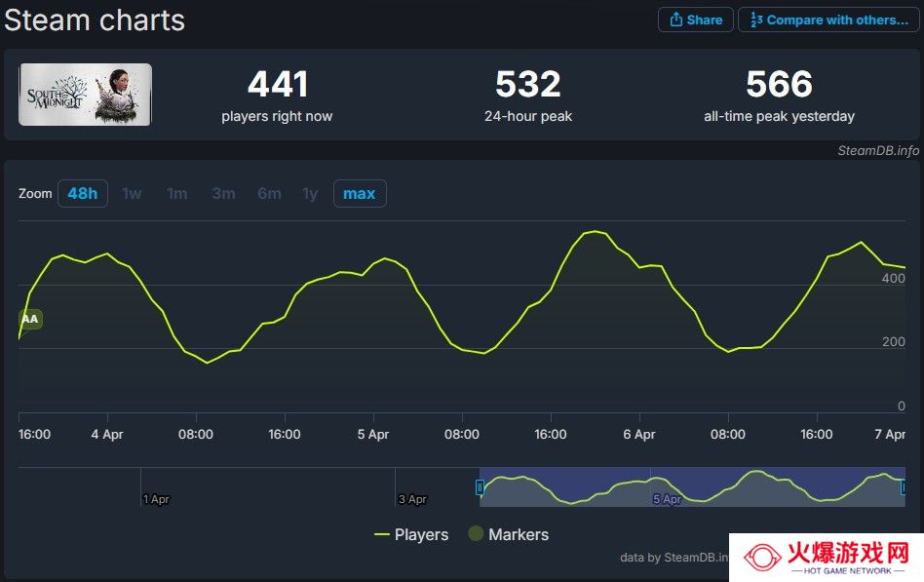Select the 1m zoom range
This screenshot has height=582, width=924.
[176, 193]
